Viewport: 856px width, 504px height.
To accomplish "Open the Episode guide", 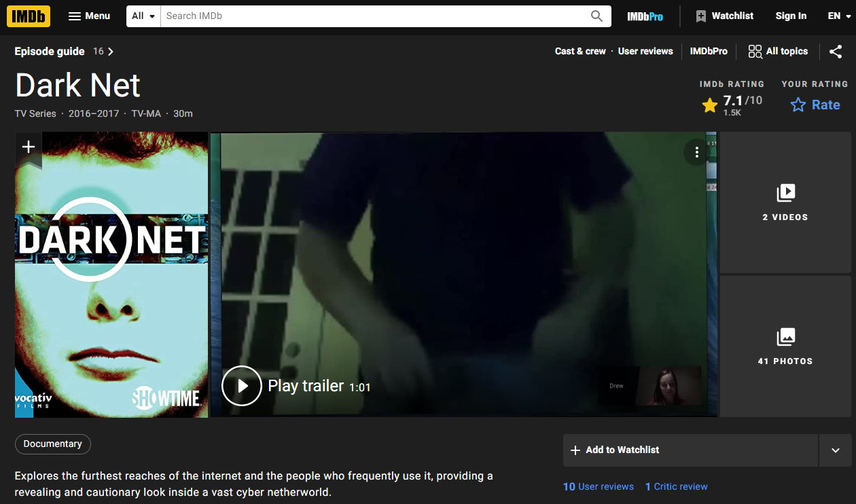I will point(64,51).
